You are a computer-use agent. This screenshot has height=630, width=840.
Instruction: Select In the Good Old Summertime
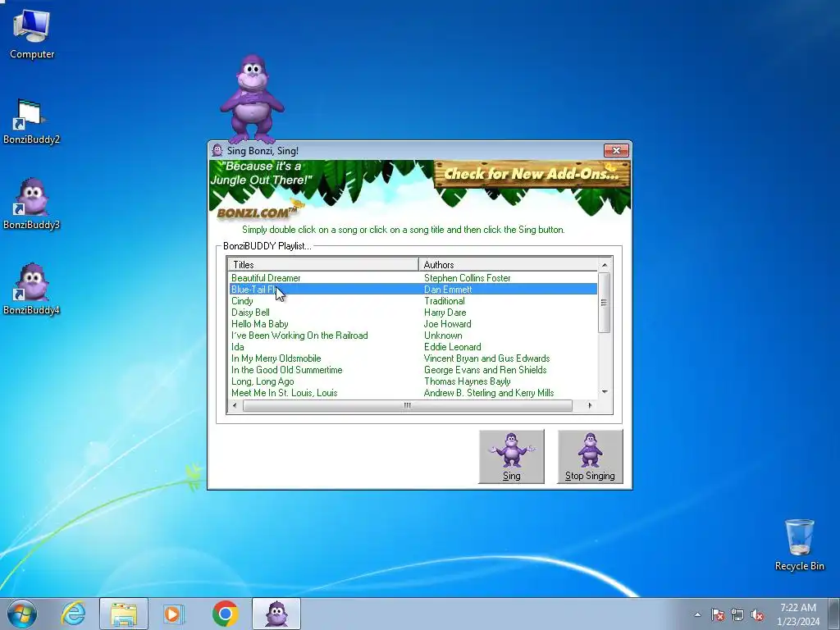click(286, 370)
